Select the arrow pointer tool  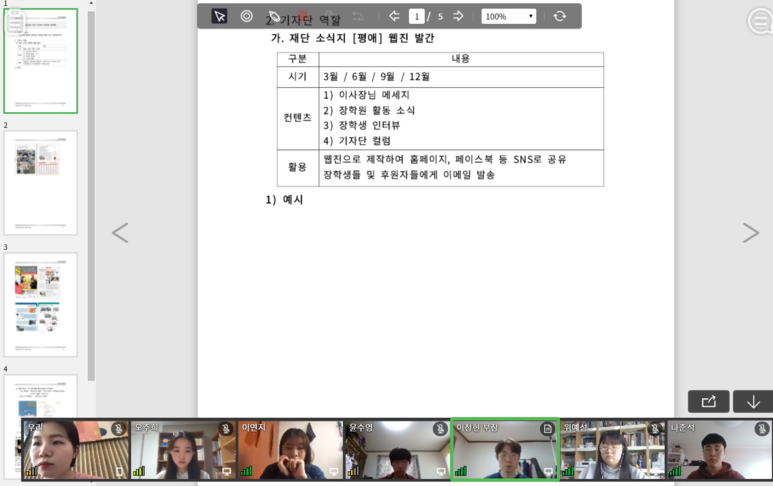pyautogui.click(x=219, y=16)
